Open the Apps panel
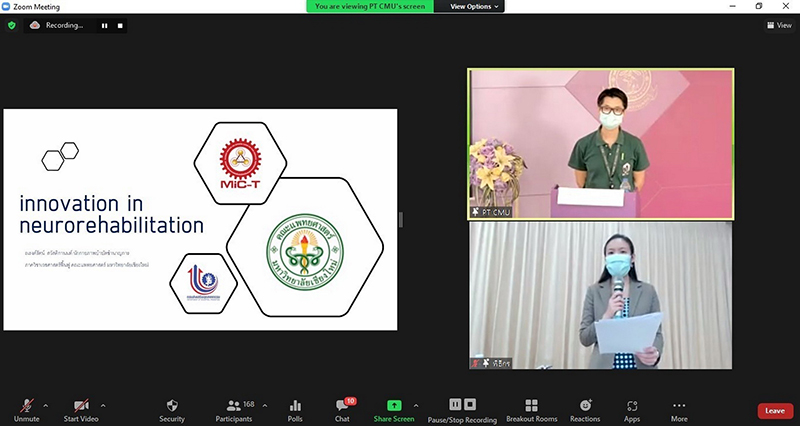Screen dimensions: 800x426 (x=632, y=409)
